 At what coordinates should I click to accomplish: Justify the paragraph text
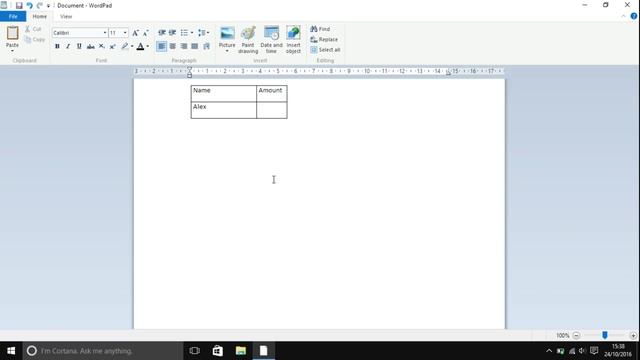click(x=195, y=47)
